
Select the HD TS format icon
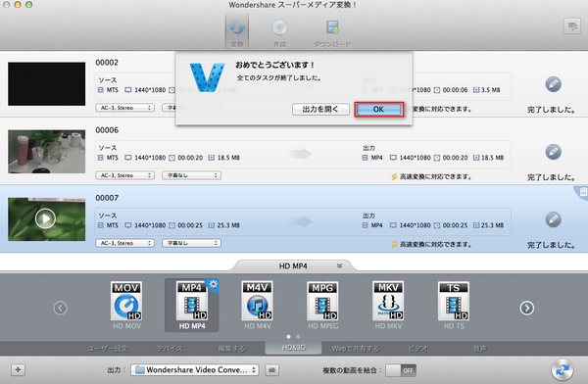click(454, 306)
